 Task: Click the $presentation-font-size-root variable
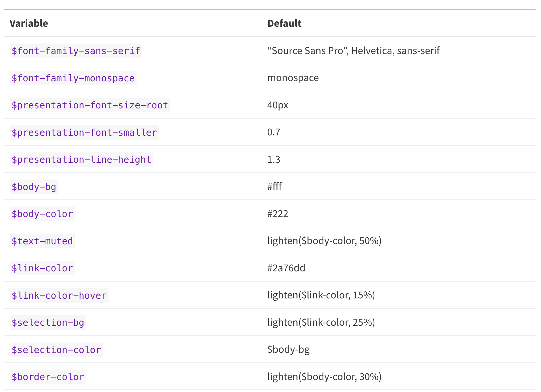tap(90, 105)
